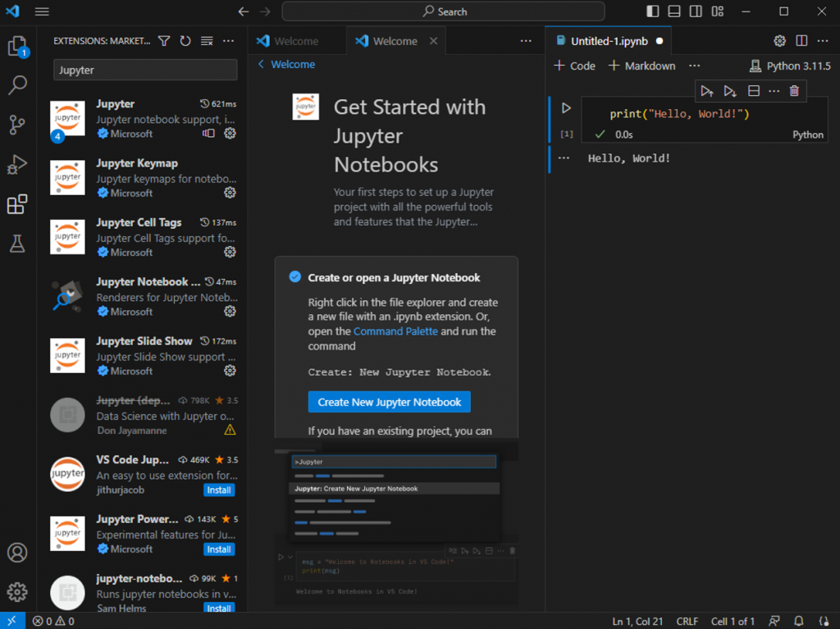Delete the cell with trash icon
This screenshot has height=629, width=840.
[794, 91]
